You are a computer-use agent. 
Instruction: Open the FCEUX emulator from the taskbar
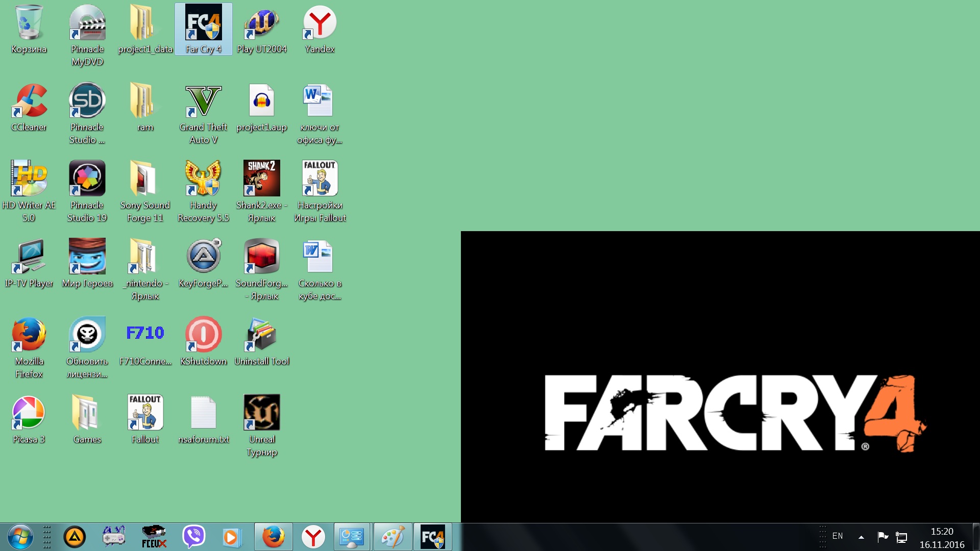pos(154,537)
